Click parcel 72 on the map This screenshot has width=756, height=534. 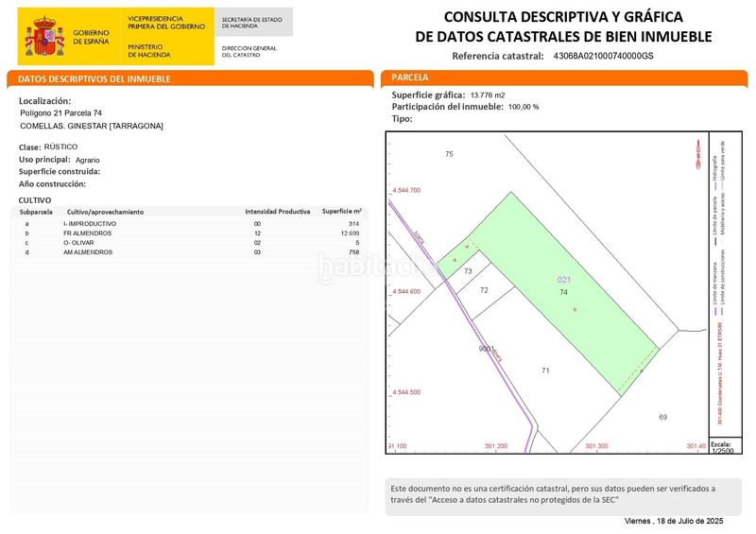coord(484,290)
